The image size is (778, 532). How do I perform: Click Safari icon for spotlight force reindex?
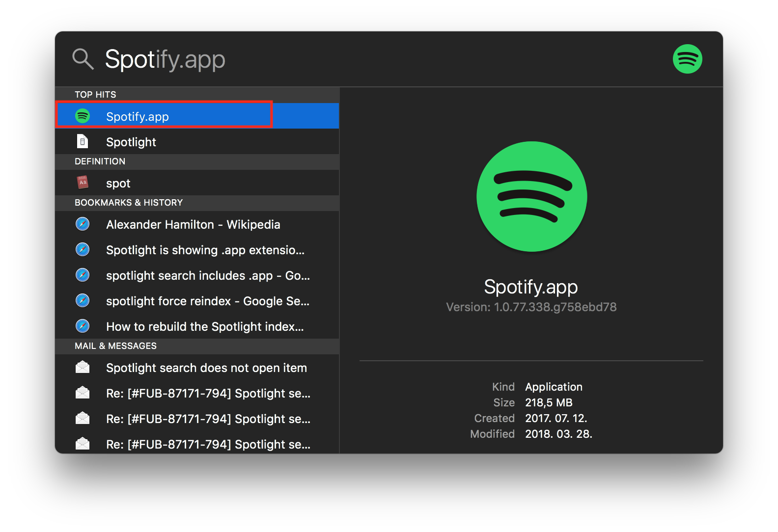[83, 300]
